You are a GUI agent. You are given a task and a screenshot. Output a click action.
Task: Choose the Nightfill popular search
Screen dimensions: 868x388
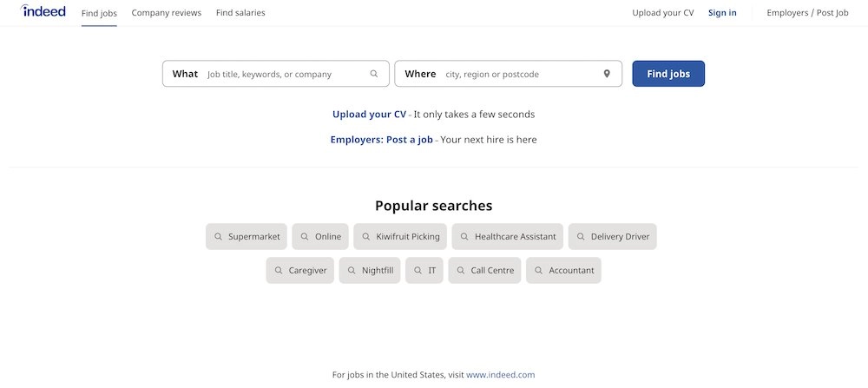370,270
